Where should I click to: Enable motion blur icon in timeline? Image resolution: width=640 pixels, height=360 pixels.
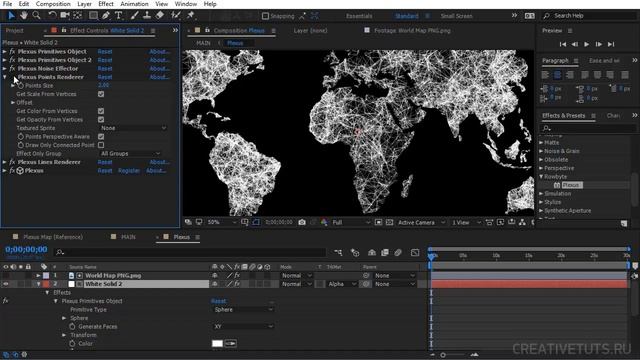398,253
